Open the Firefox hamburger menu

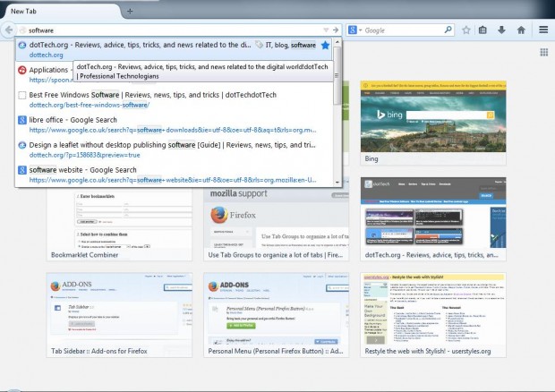tap(542, 30)
